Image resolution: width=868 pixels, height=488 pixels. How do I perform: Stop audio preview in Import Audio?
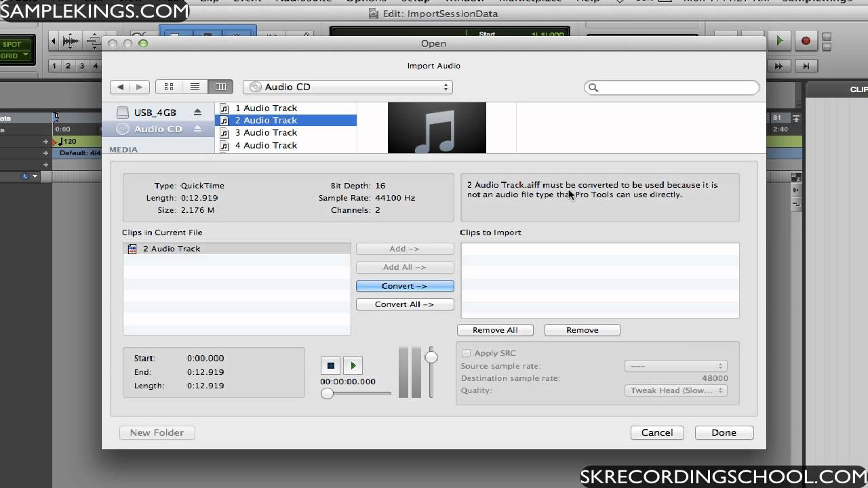[330, 366]
